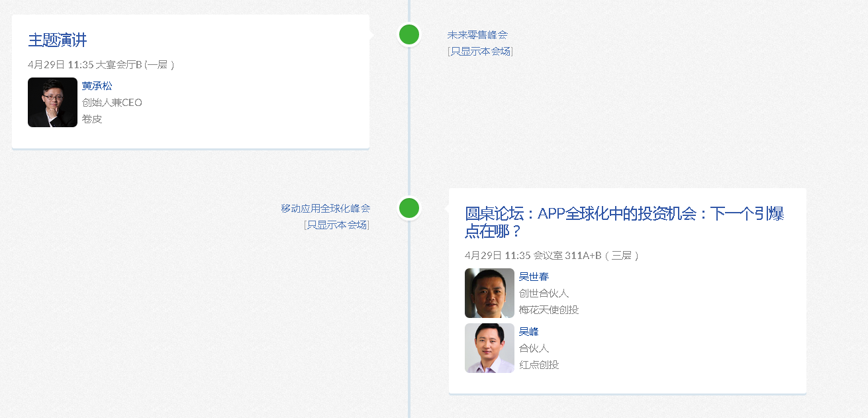Click the company name 卷皮

[92, 119]
